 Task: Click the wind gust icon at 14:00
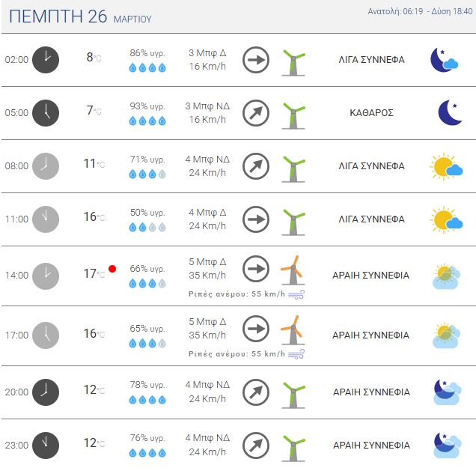click(296, 295)
